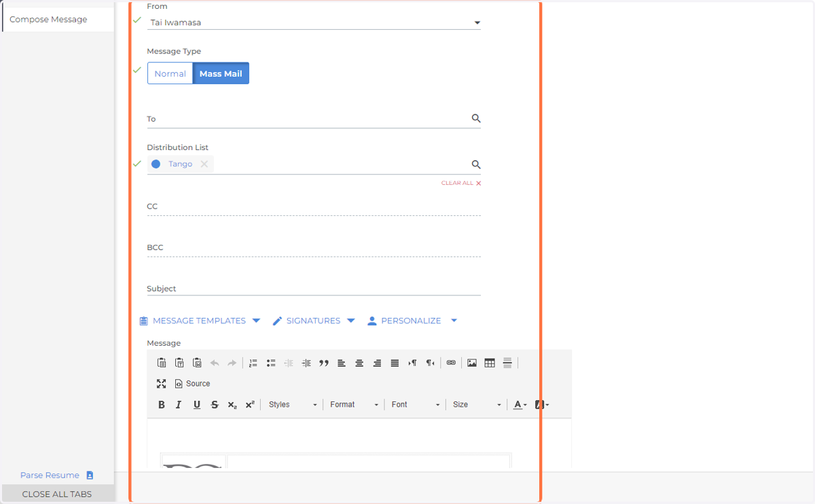Search distribution lists with the magnifier icon
The width and height of the screenshot is (815, 504).
[476, 164]
